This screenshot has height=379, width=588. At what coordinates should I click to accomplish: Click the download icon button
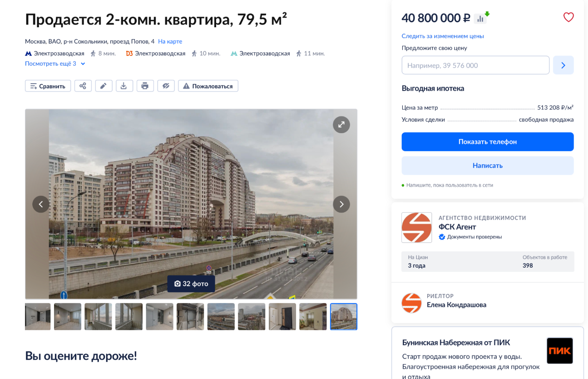coord(124,86)
